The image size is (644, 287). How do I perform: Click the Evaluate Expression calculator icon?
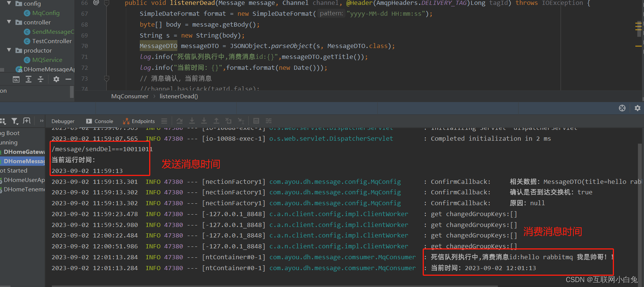pos(256,121)
